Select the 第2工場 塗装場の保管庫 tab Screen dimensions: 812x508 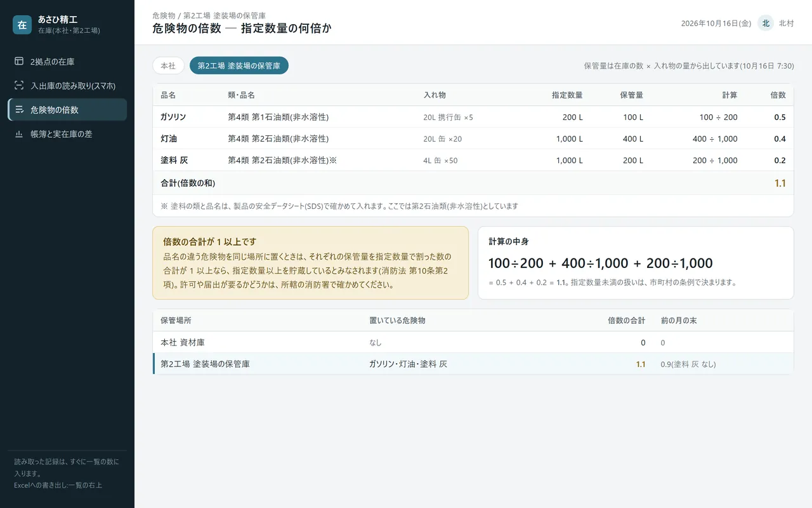239,65
